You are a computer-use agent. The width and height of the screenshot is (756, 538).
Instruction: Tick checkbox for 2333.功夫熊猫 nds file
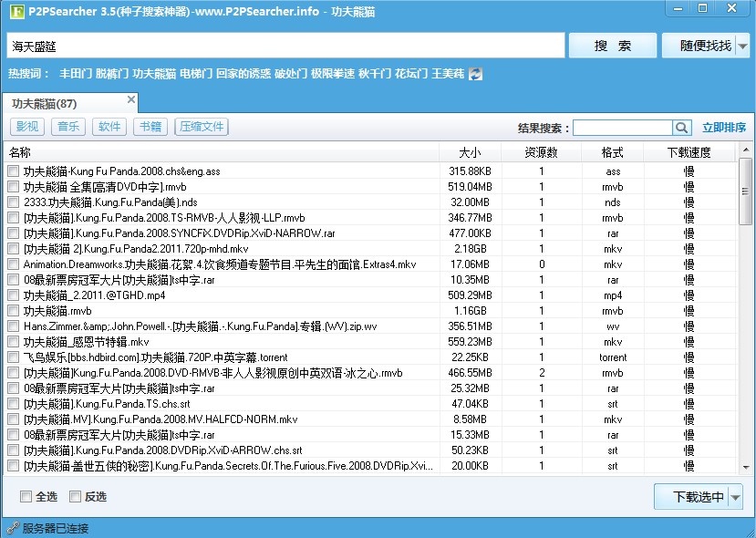[x=14, y=202]
